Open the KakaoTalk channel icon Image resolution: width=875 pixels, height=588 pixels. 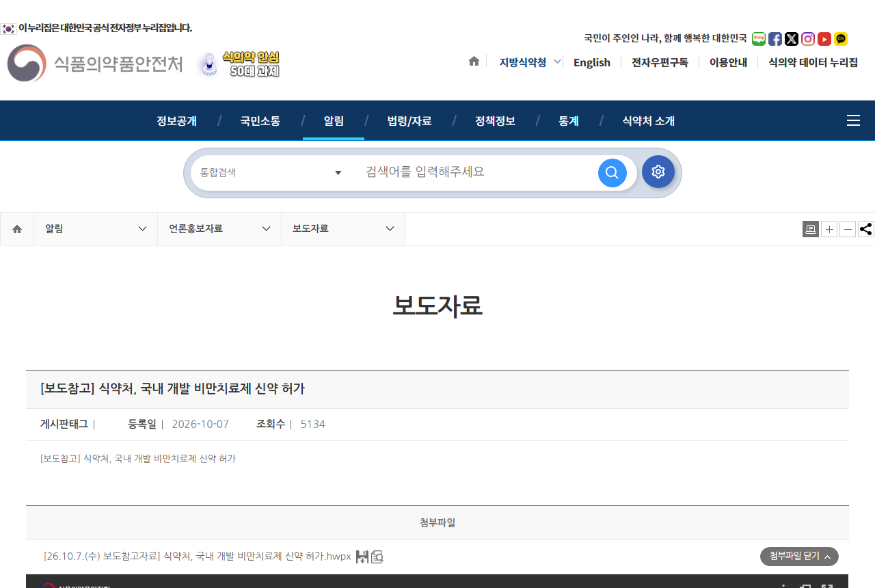click(x=841, y=39)
